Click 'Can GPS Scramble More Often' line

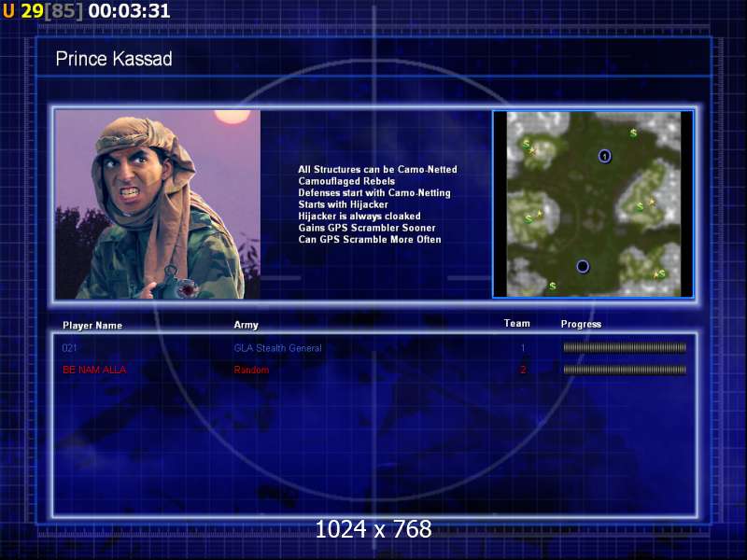(369, 240)
